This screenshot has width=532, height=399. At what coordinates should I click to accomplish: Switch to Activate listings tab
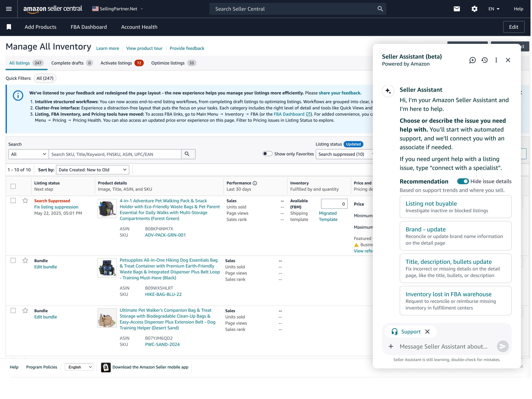pos(122,63)
